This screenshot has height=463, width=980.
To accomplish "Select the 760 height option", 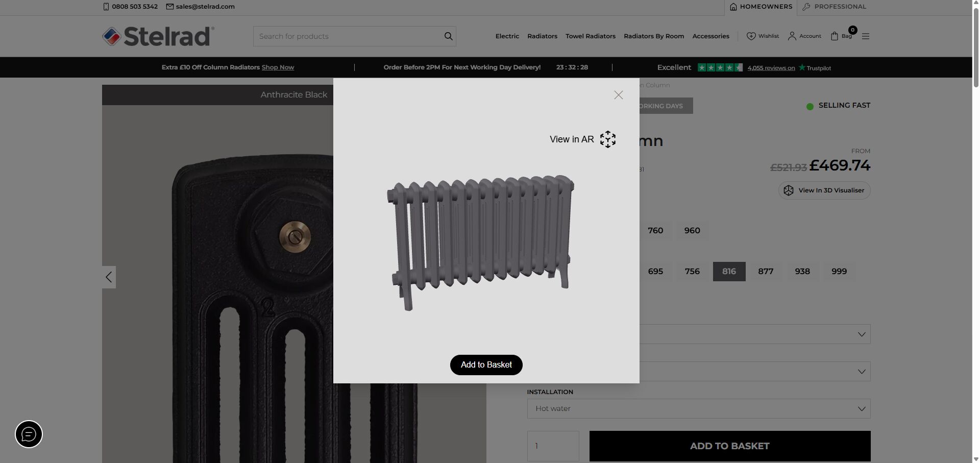I will pos(655,231).
